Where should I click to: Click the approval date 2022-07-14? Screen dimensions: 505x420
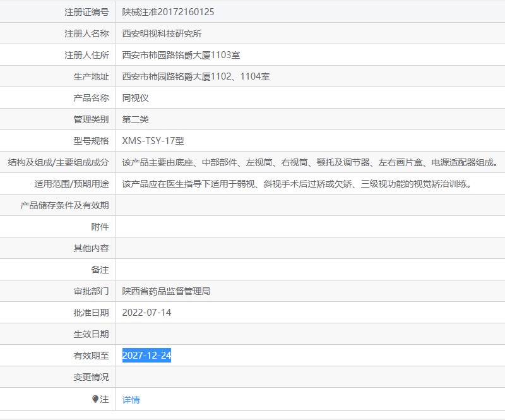(x=146, y=313)
